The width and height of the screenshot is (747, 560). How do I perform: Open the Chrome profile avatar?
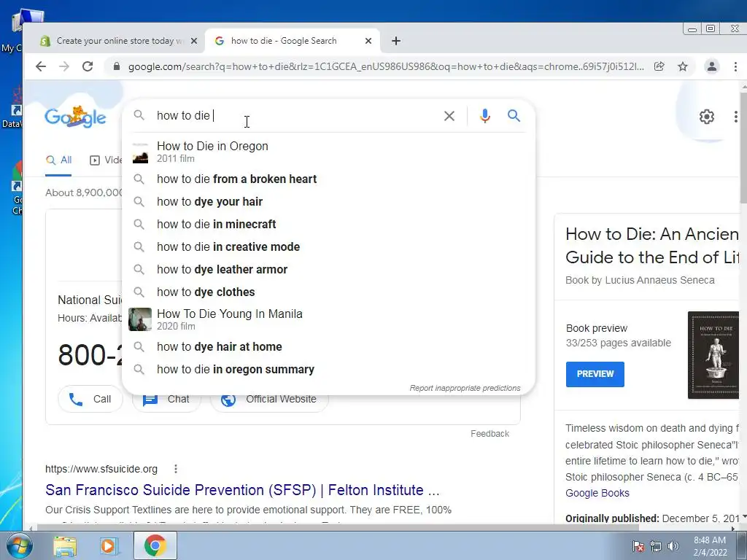[x=712, y=66]
